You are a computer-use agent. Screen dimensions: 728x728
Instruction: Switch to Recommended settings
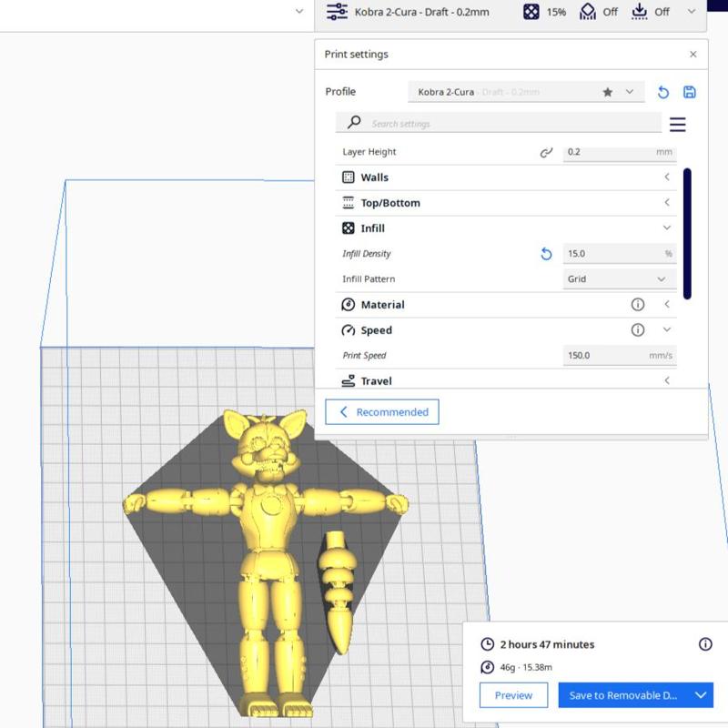[381, 412]
